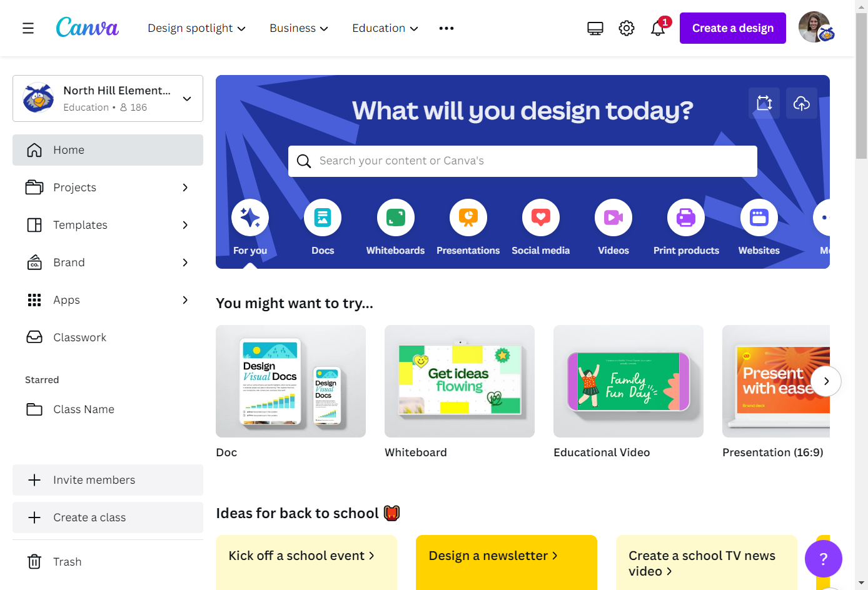The height and width of the screenshot is (590, 868).
Task: Select the Presentations category icon
Action: point(468,217)
